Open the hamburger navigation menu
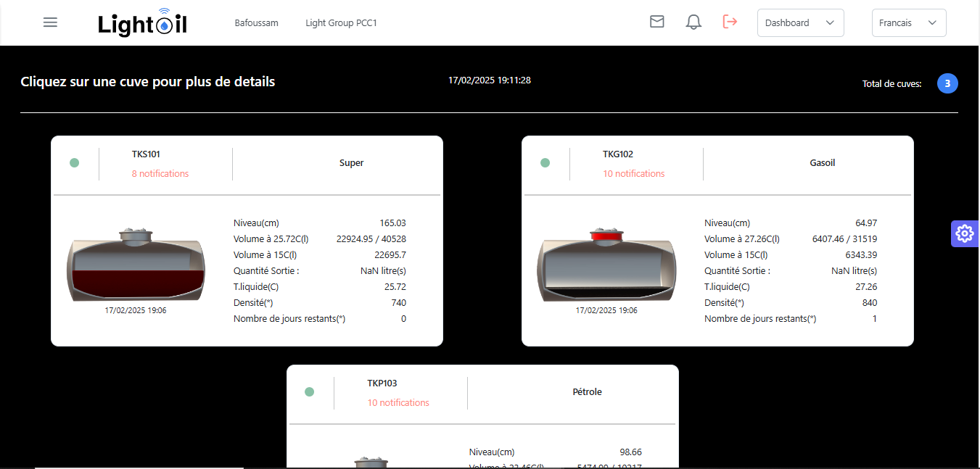 tap(50, 22)
